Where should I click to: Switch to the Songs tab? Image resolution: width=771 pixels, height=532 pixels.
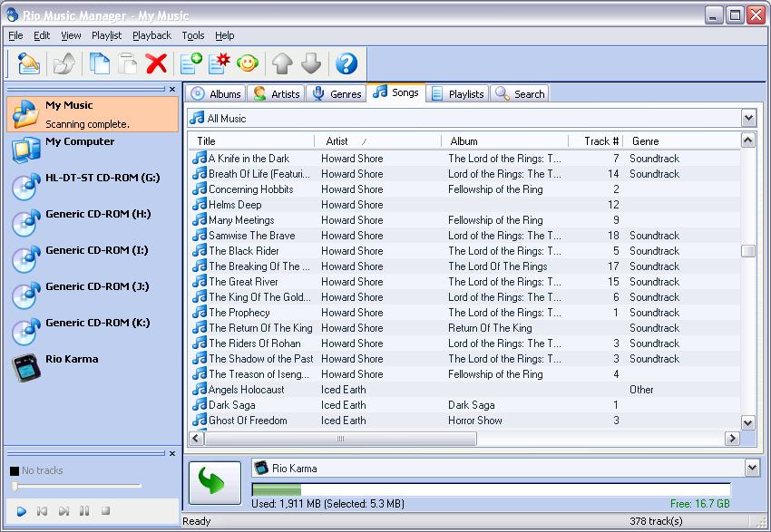(395, 92)
